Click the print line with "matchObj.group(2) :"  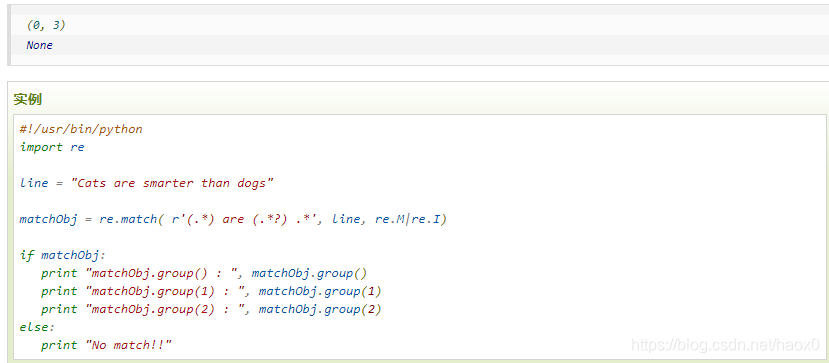pos(211,310)
